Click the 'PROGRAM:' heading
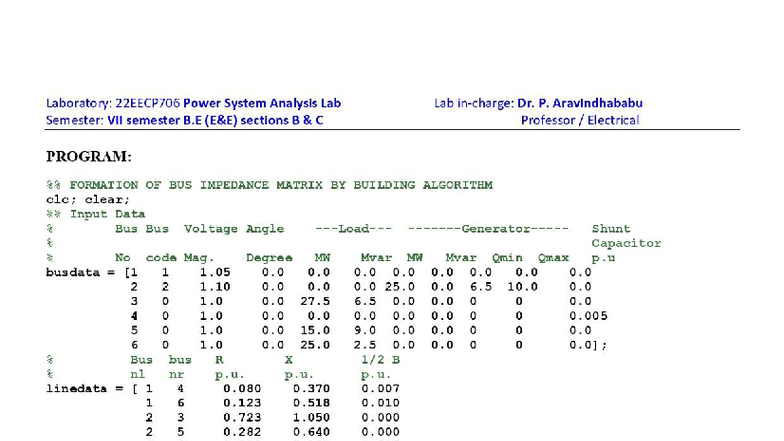Screen dimensions: 784x441 (x=89, y=156)
